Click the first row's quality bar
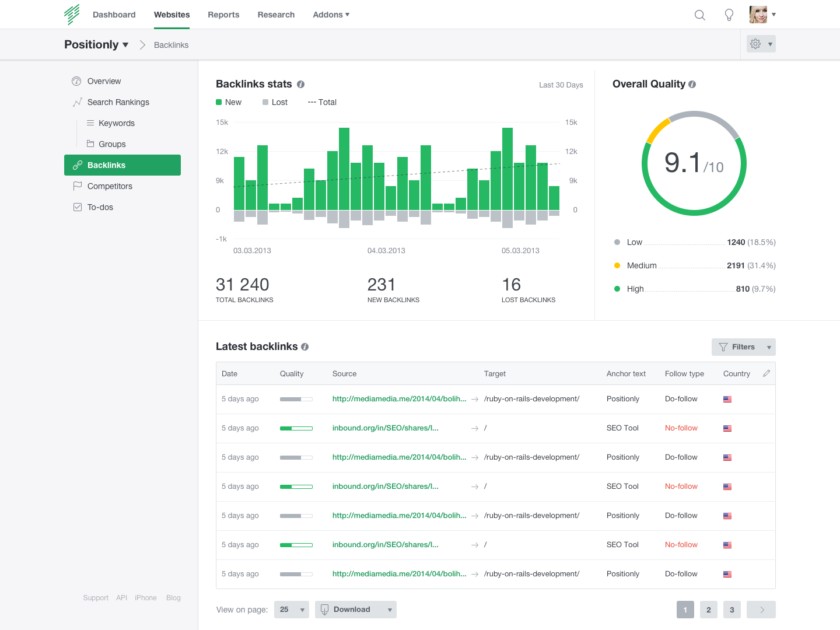 pos(296,399)
